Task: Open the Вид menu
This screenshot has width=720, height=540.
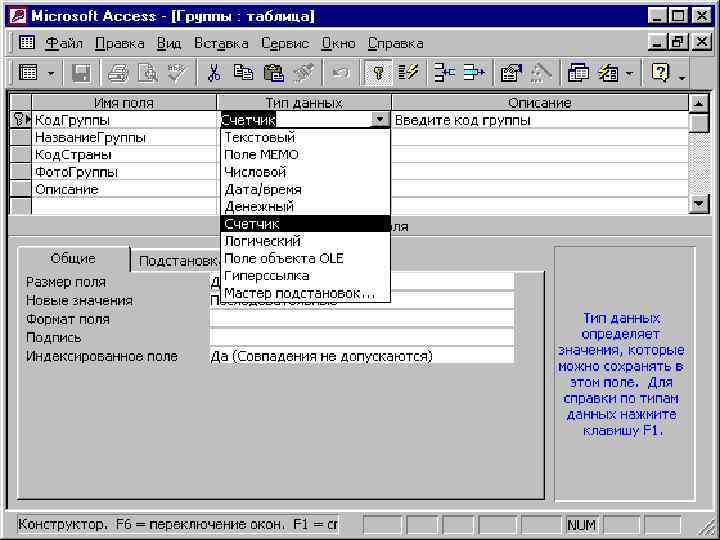Action: click(169, 44)
